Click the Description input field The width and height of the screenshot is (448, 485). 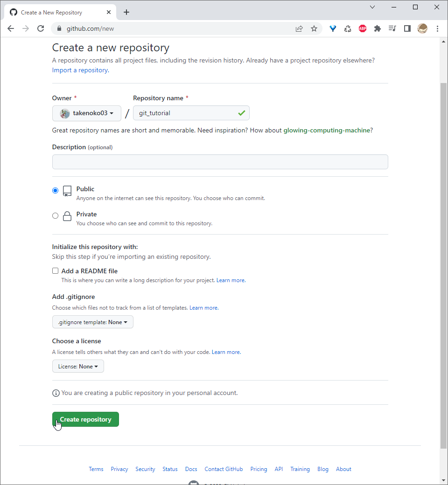pos(220,162)
